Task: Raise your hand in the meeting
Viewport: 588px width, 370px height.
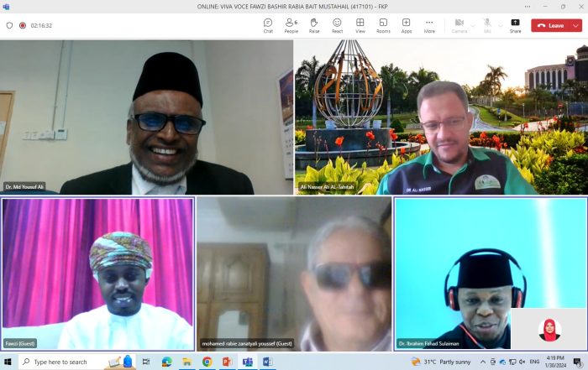Action: [x=314, y=25]
